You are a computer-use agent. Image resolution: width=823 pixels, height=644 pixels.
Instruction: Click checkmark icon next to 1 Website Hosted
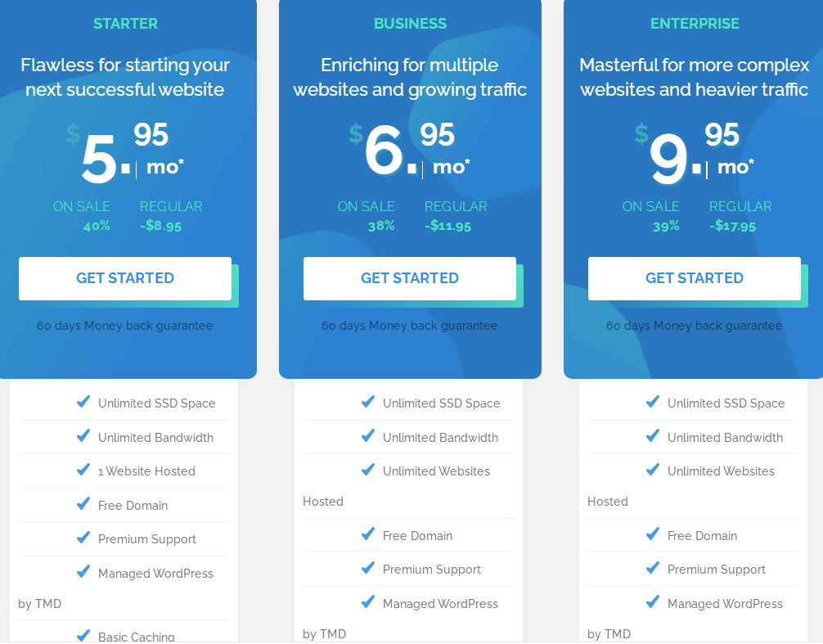[x=83, y=470]
